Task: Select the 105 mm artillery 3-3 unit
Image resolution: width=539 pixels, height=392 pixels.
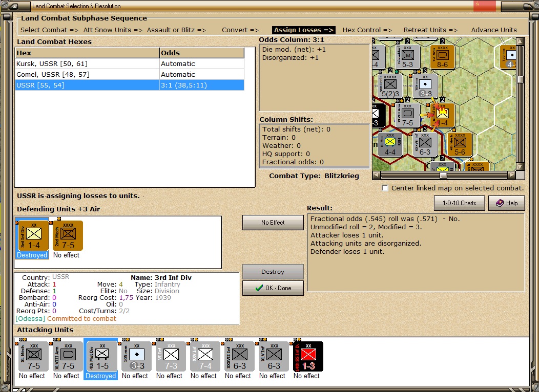Action: (x=136, y=357)
